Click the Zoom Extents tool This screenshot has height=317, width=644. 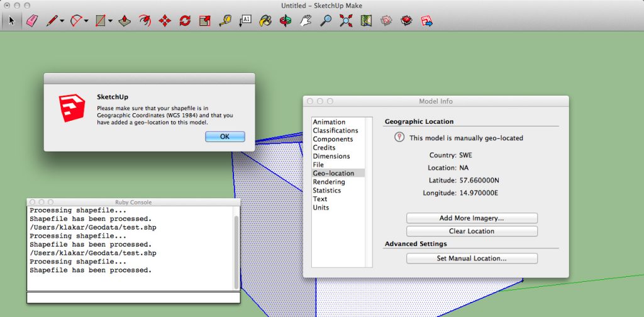click(346, 21)
